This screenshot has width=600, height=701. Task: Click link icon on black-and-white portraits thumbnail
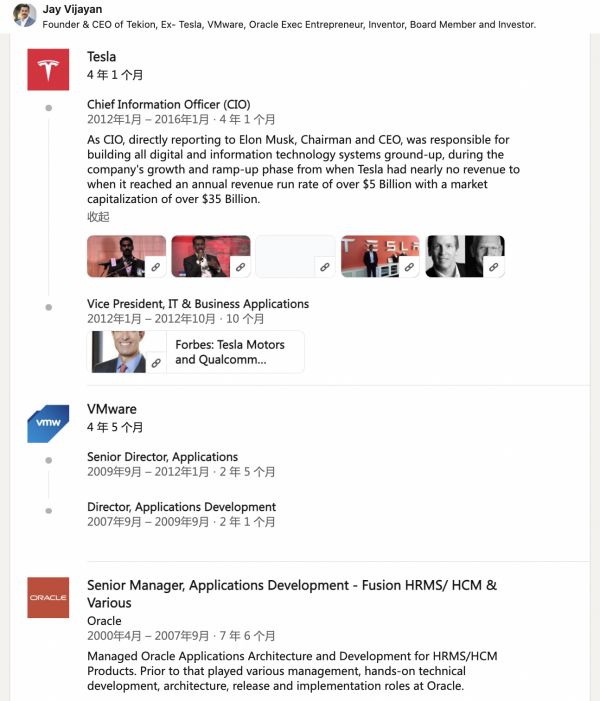494,267
